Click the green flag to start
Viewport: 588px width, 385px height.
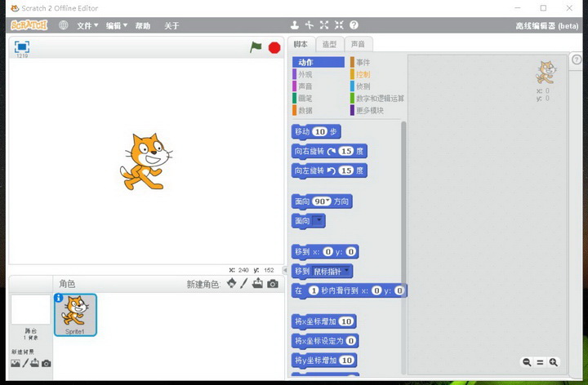(256, 47)
